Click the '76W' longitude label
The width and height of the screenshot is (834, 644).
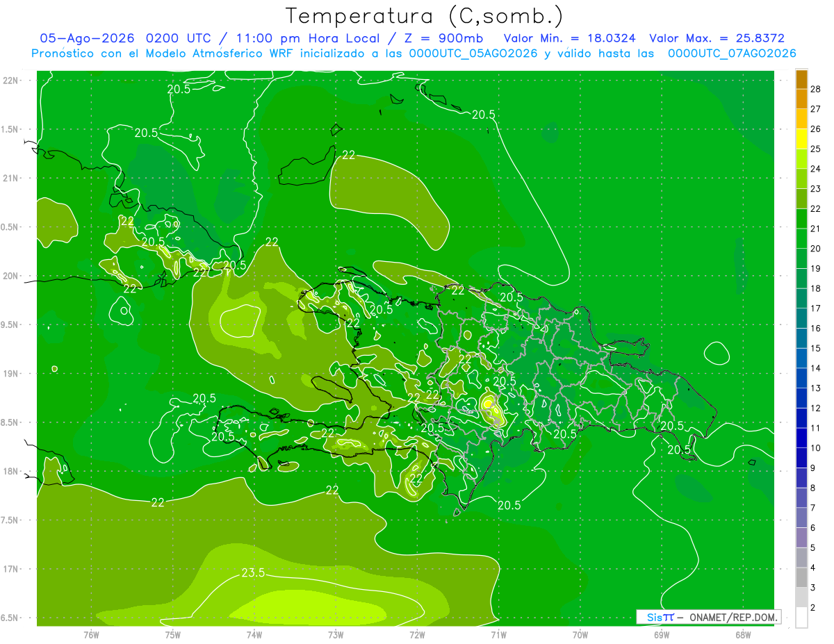pyautogui.click(x=91, y=634)
